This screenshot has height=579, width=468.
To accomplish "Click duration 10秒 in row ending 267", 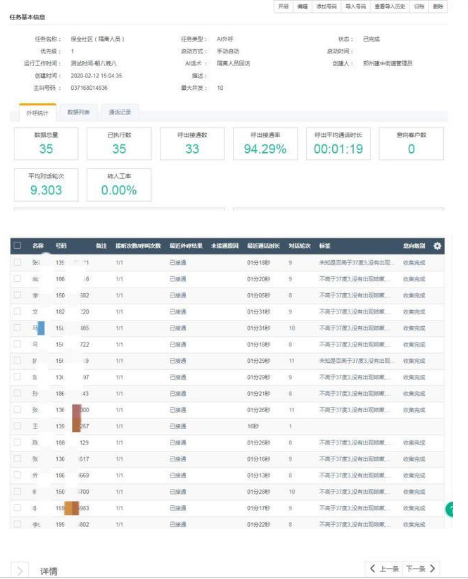I will click(x=253, y=426).
